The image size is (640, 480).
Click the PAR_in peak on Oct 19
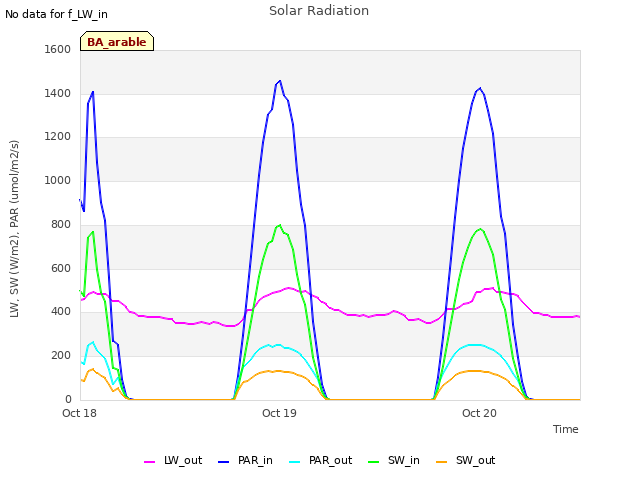coord(280,81)
